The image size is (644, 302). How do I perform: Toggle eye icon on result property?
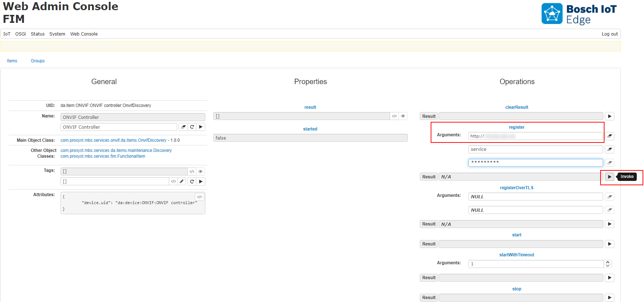[403, 116]
